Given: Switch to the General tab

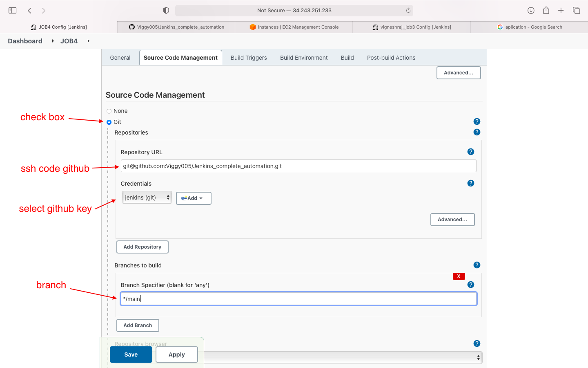Looking at the screenshot, I should coord(120,58).
